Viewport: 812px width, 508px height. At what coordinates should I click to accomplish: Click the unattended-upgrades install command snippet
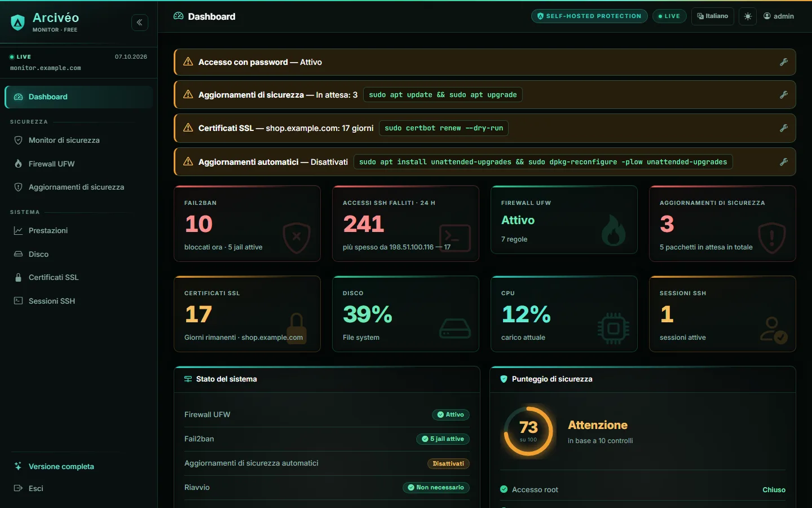point(543,162)
